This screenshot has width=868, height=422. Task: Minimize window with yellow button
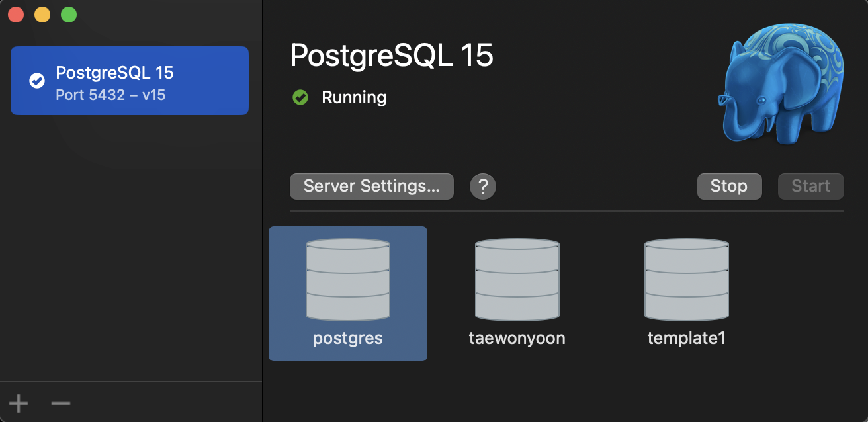[42, 15]
